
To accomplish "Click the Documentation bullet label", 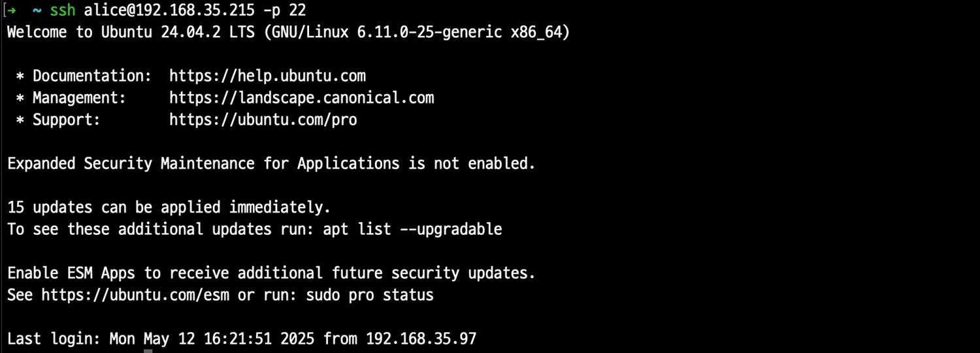I will (92, 76).
